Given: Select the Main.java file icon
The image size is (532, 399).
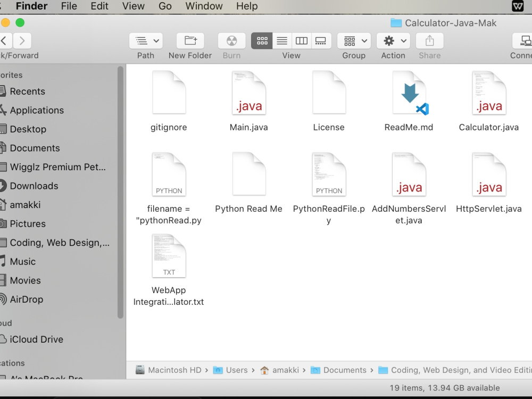Looking at the screenshot, I should [248, 92].
